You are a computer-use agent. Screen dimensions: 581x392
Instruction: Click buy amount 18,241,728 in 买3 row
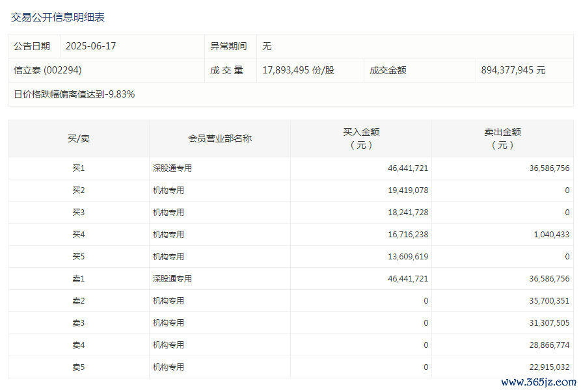(x=408, y=213)
